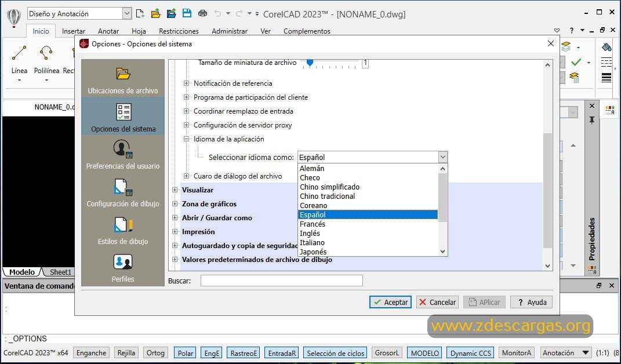Image resolution: width=621 pixels, height=364 pixels.
Task: Select Chino simplificado from language list
Action: 368,187
